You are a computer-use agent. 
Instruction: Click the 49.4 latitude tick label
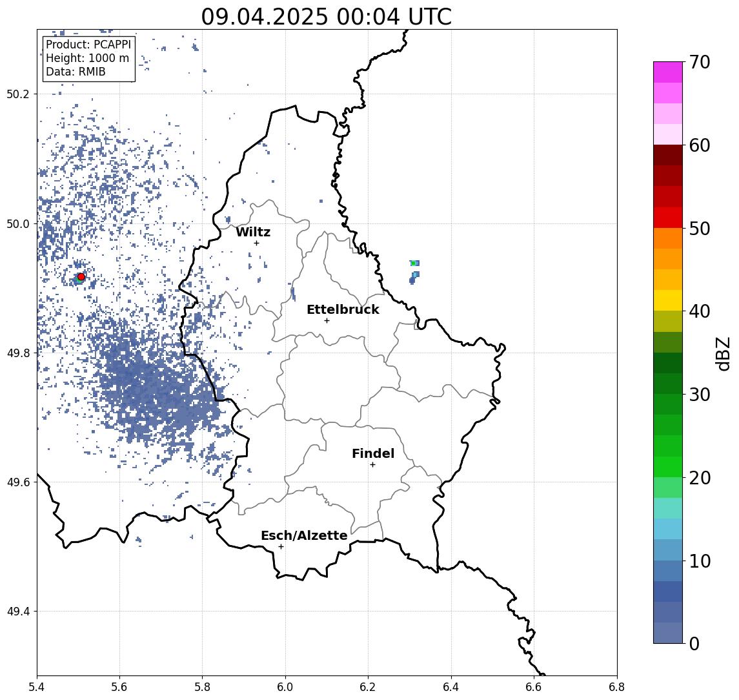(18, 612)
